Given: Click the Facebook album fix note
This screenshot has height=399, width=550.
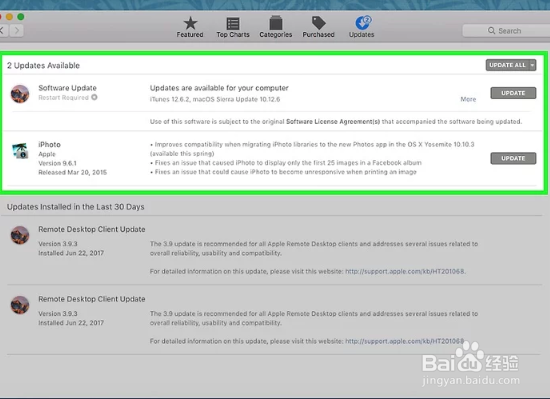Looking at the screenshot, I should [x=286, y=163].
